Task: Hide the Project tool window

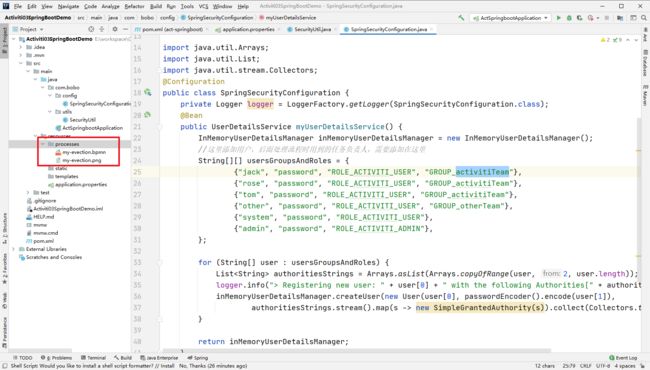Action: pos(126,29)
